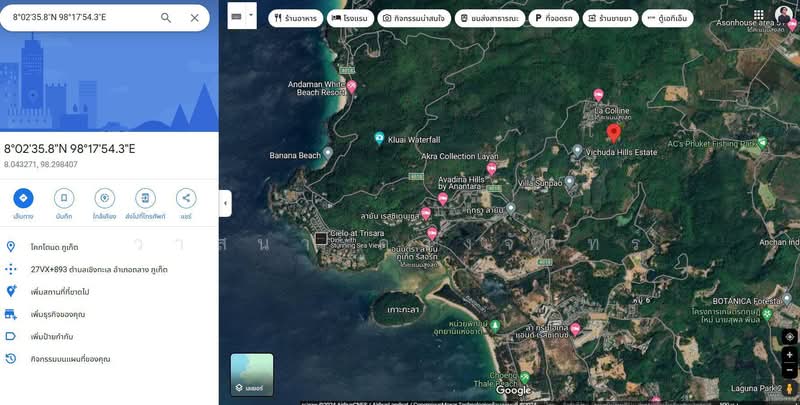
Task: Select Villa Sunpao pin
Action: tap(569, 182)
